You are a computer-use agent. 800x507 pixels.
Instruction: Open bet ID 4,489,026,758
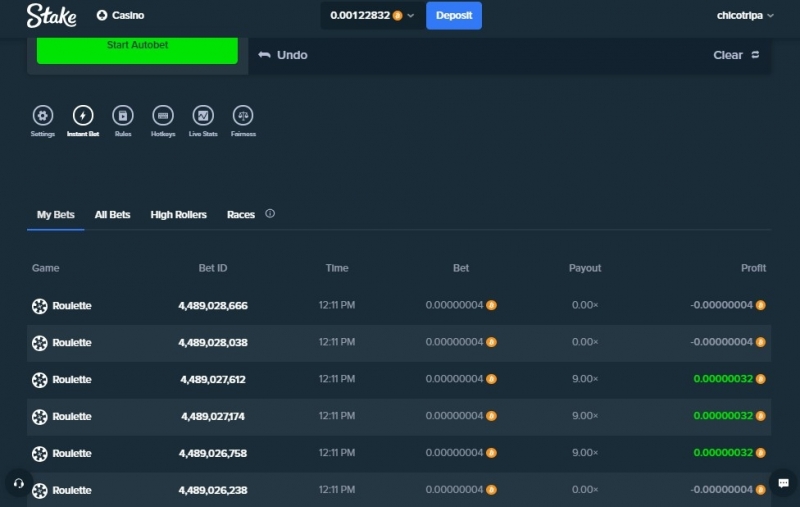213,453
